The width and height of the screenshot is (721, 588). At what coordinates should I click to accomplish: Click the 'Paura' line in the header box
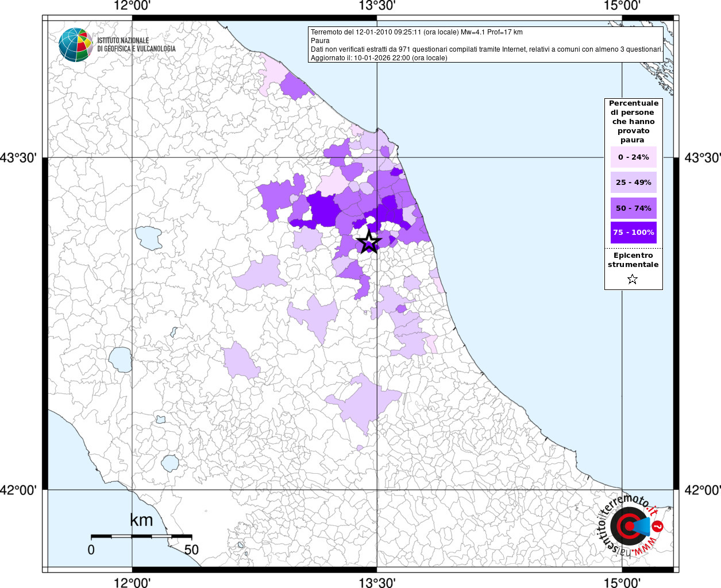320,41
